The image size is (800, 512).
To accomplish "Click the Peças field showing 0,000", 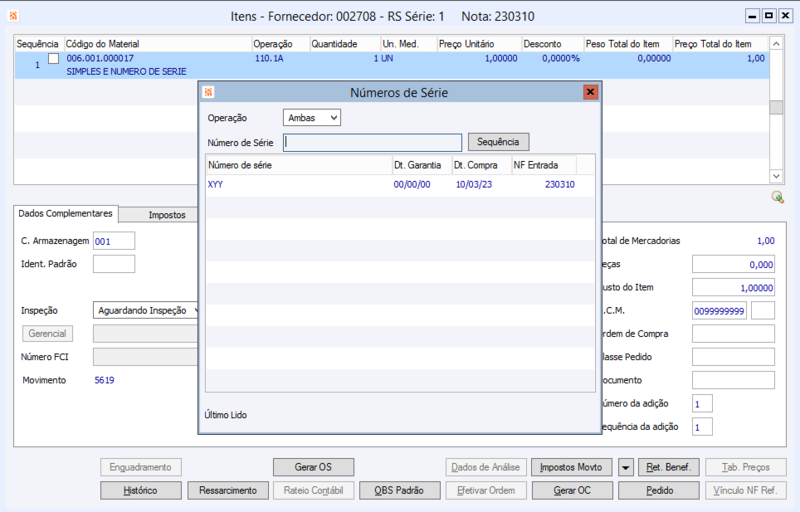I will (x=733, y=264).
